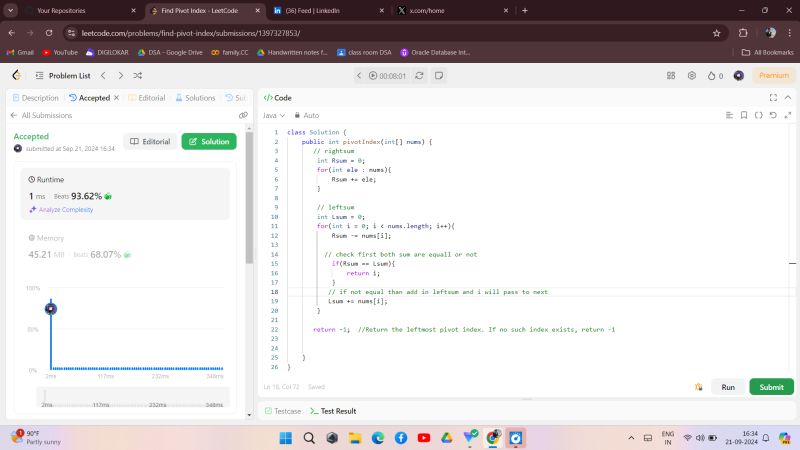Open the notes icon beside timer
This screenshot has height=450, width=800.
[x=439, y=76]
